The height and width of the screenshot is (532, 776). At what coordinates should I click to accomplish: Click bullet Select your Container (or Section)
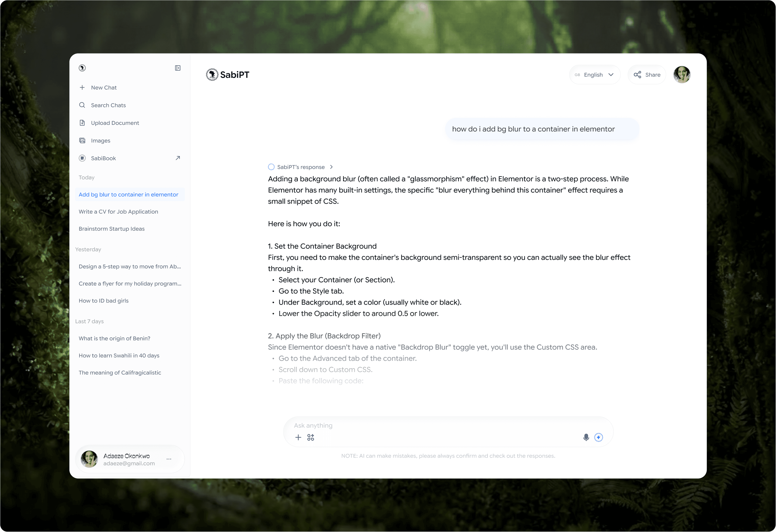[337, 280]
